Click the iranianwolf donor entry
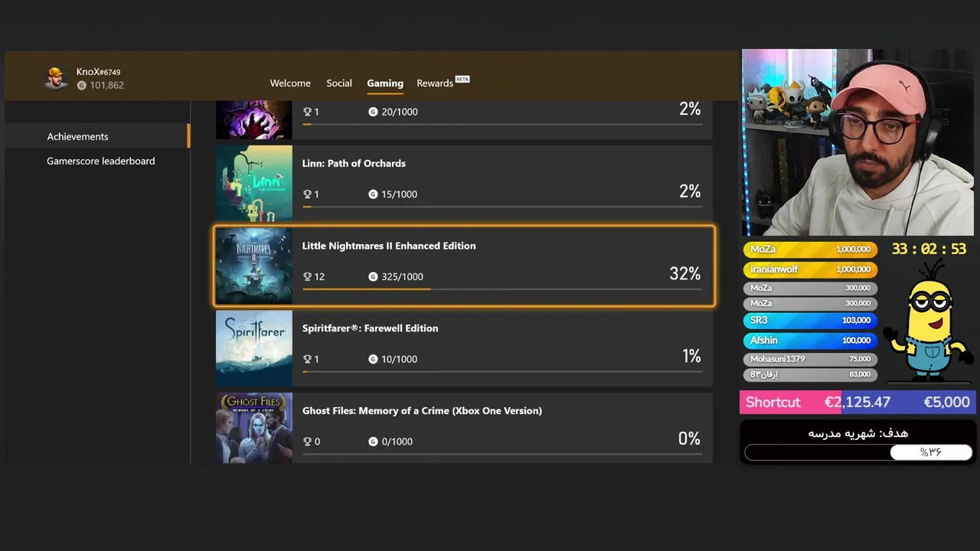This screenshot has height=551, width=980. [x=810, y=269]
